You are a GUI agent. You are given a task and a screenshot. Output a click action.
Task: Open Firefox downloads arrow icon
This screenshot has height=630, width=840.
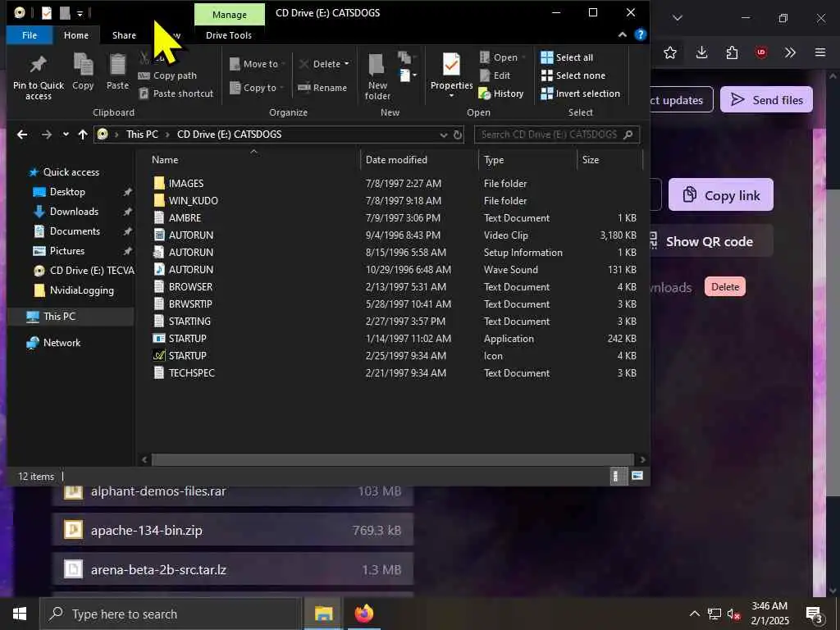click(x=702, y=52)
